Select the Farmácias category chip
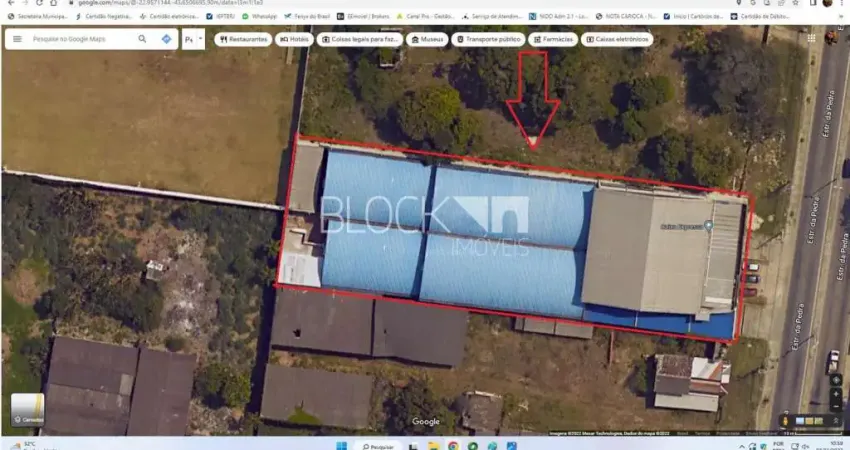Screen dimensions: 850x450 (x=553, y=39)
